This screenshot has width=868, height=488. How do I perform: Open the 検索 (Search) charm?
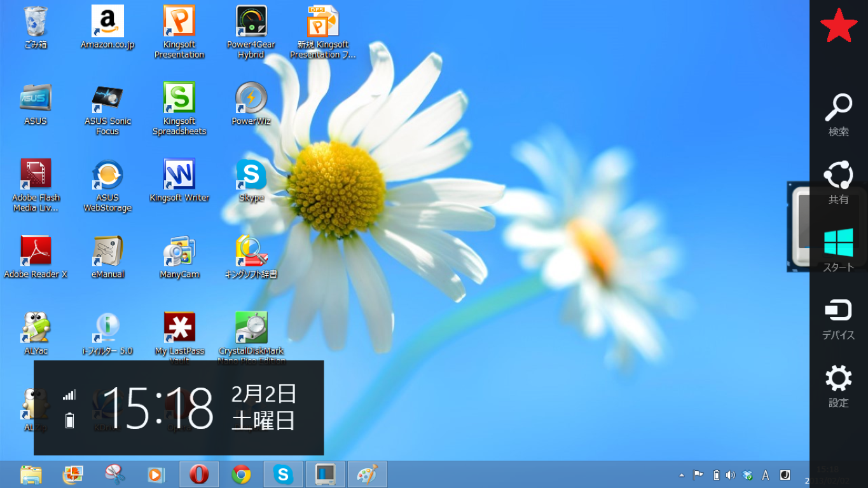[838, 114]
